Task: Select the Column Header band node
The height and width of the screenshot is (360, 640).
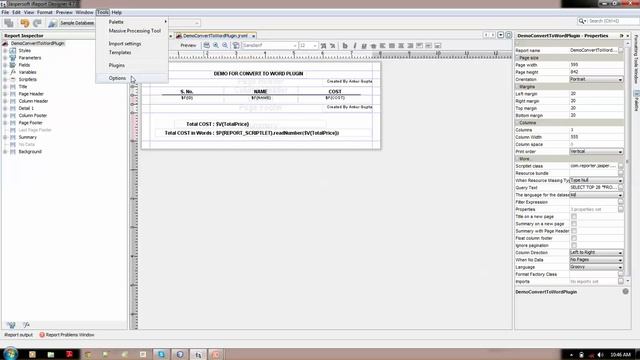Action: click(33, 101)
